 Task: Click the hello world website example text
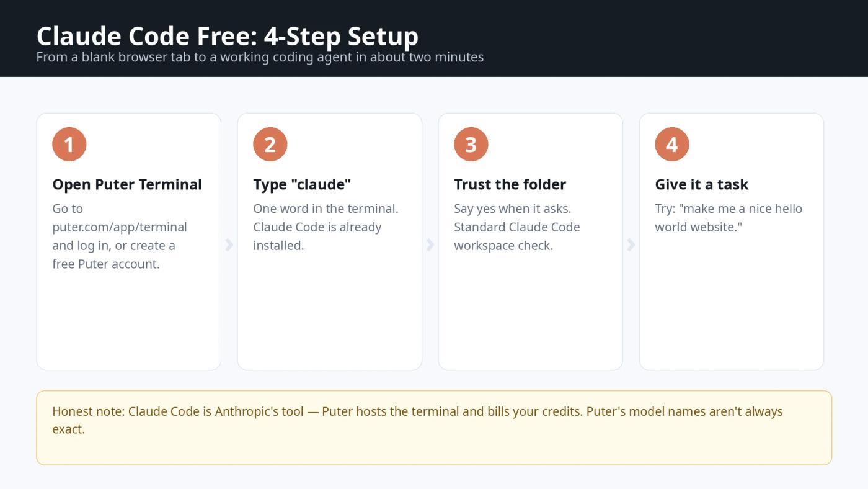pos(728,218)
